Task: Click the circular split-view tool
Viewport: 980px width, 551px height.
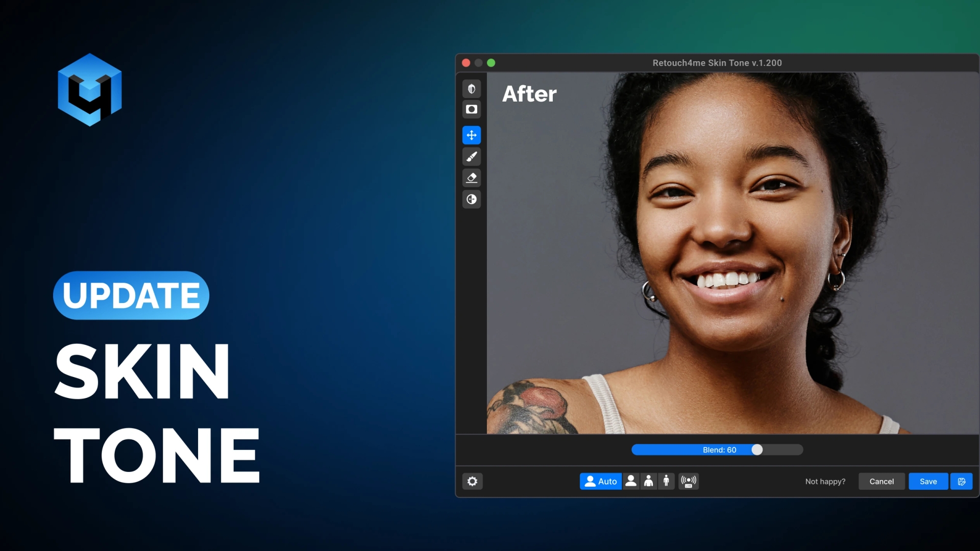Action: 472,199
